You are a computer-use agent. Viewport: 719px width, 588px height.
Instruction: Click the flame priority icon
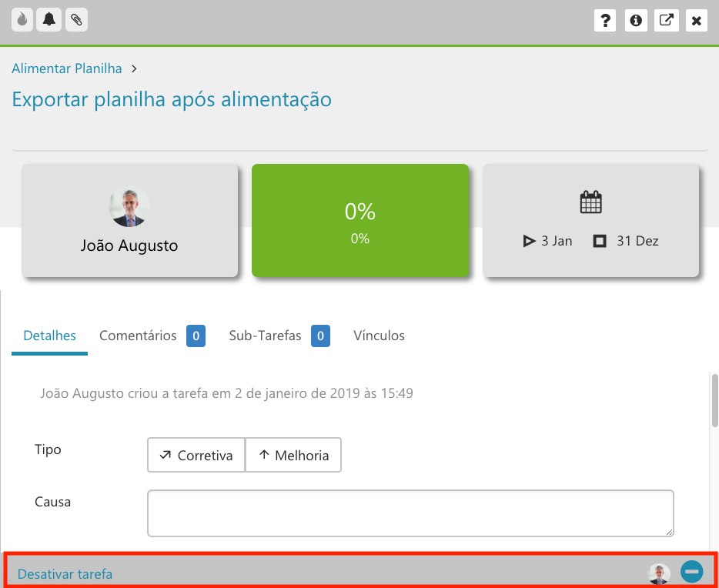pyautogui.click(x=22, y=20)
